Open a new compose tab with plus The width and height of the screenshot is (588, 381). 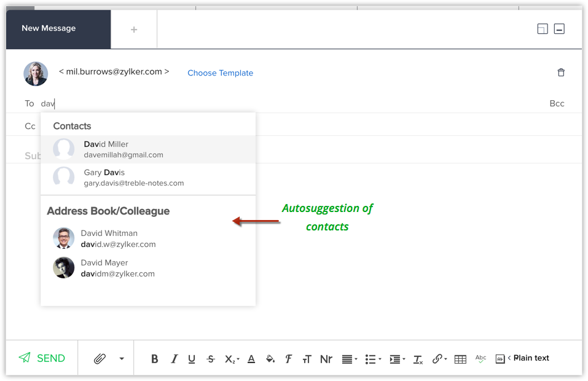(x=134, y=29)
